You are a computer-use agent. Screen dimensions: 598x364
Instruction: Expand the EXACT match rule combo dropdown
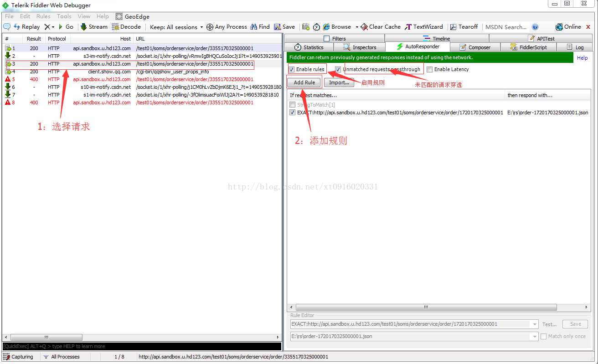[534, 324]
